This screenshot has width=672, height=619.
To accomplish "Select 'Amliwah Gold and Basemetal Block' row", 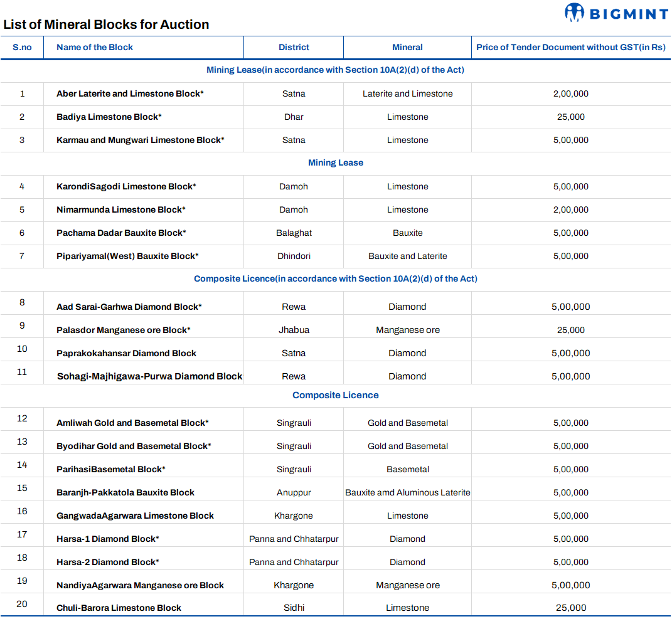I will [x=132, y=423].
